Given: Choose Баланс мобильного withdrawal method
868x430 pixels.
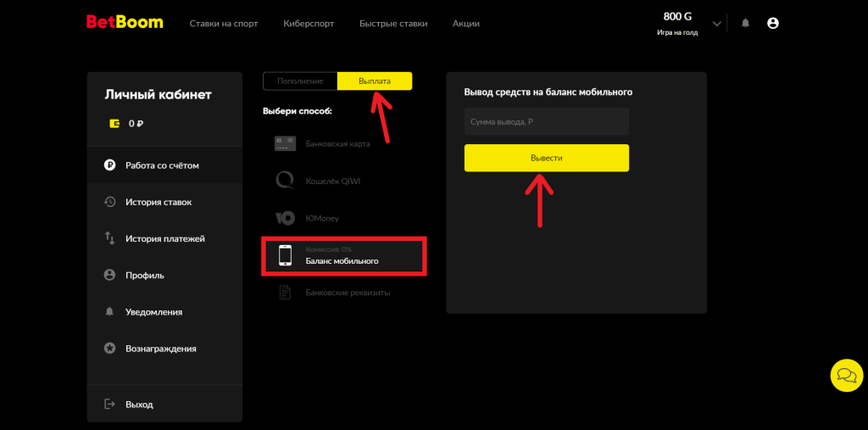Looking at the screenshot, I should click(342, 256).
